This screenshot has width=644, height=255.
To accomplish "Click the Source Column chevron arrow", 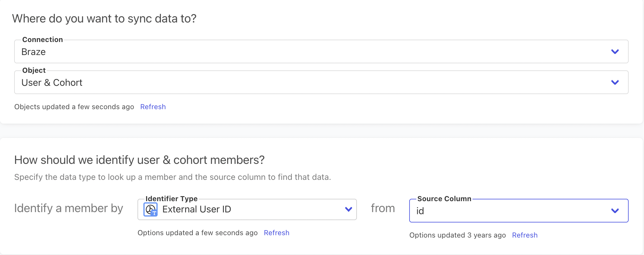I will tap(615, 211).
